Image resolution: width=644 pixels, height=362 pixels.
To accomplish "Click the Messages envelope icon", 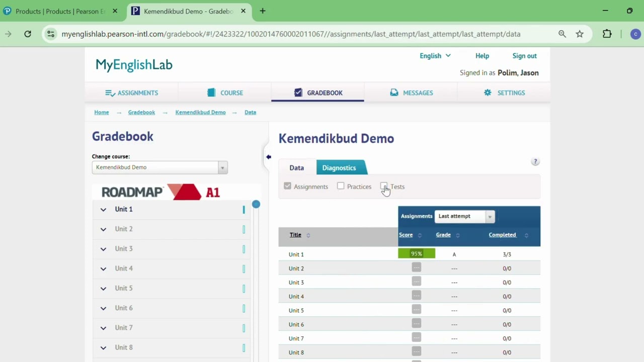I will pos(394,93).
